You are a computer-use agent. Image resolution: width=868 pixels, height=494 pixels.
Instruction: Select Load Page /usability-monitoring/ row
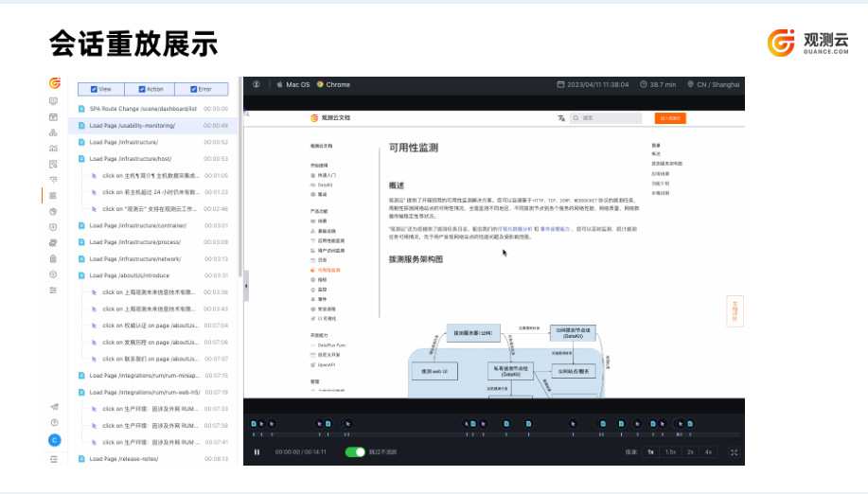click(x=153, y=126)
